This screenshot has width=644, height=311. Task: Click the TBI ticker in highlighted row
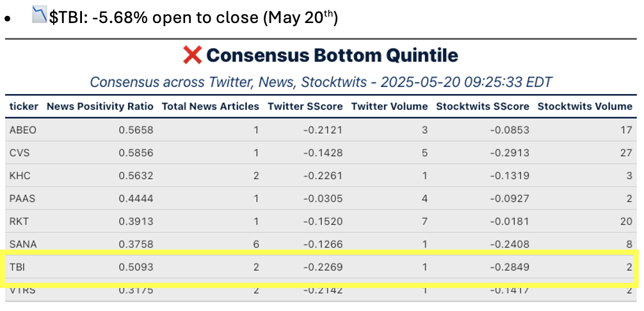point(17,267)
